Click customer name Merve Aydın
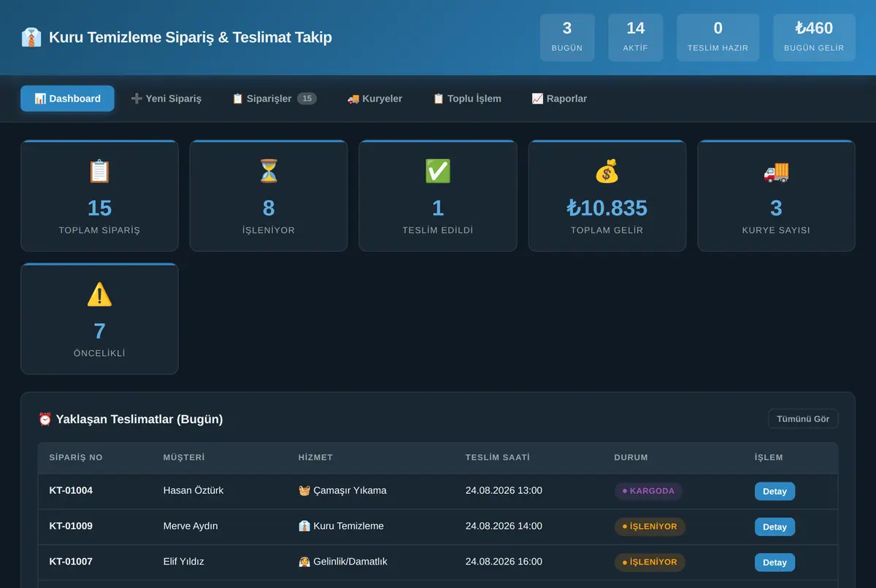 click(191, 526)
